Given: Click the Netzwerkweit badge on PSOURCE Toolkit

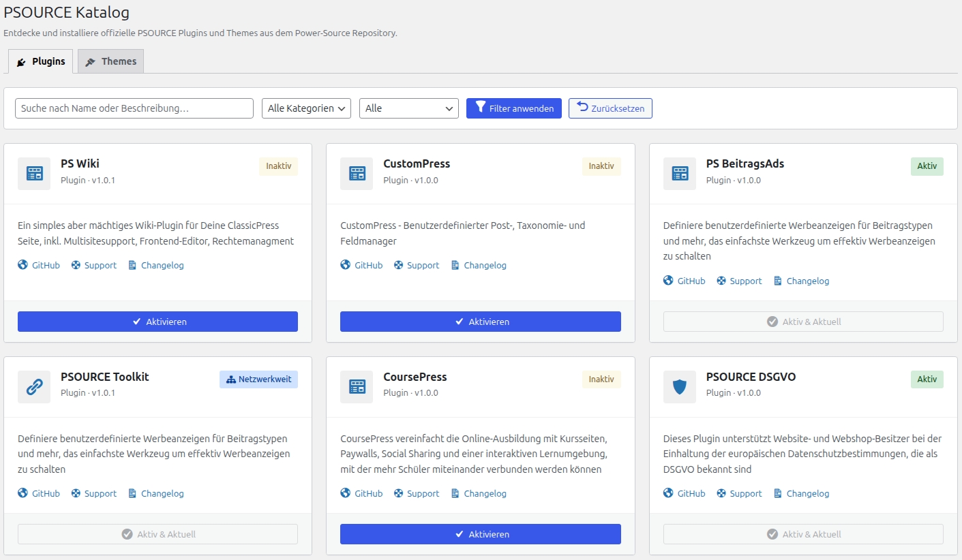Looking at the screenshot, I should 258,379.
